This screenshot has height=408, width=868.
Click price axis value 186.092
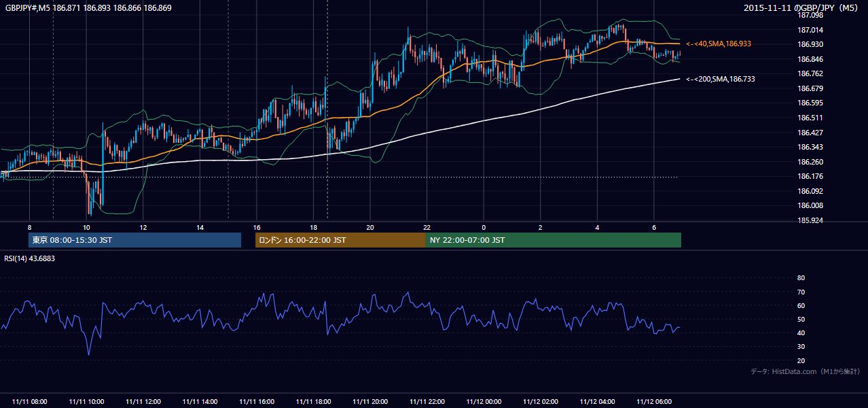810,191
